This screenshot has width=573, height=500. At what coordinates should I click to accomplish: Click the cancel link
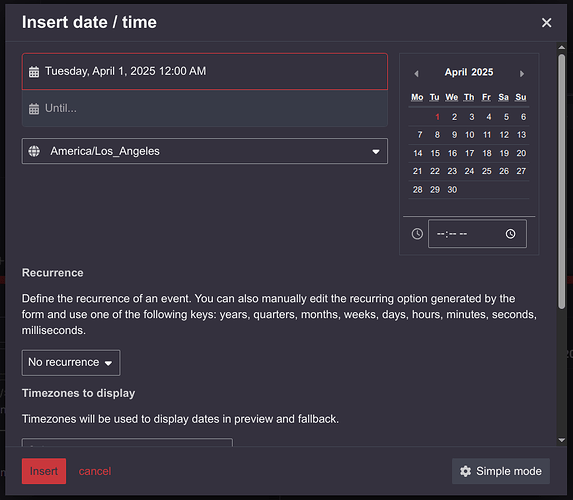coord(95,471)
